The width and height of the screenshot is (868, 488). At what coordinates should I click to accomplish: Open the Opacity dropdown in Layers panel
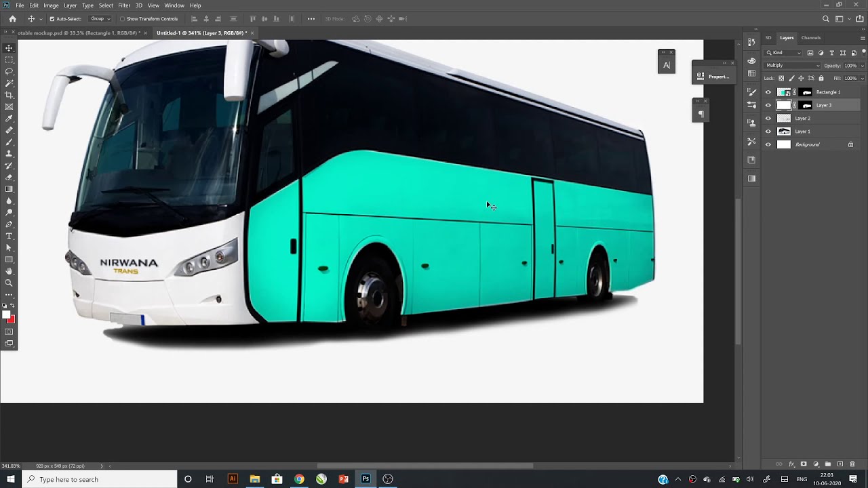pos(862,66)
